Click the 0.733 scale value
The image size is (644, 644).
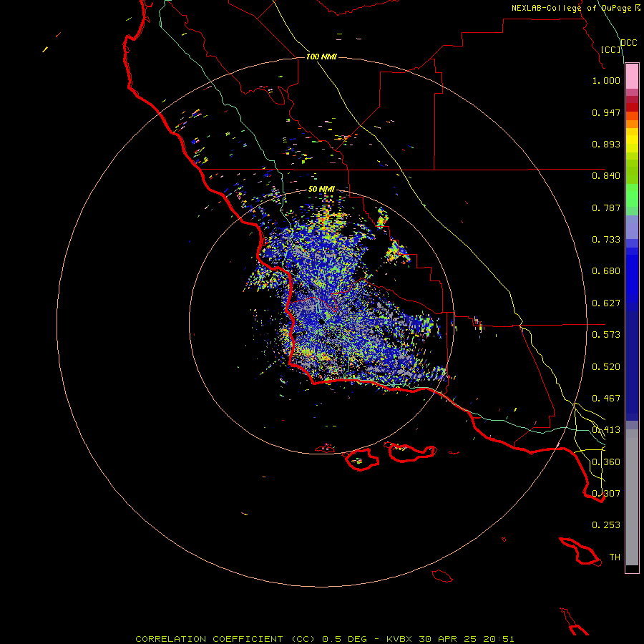coord(606,240)
